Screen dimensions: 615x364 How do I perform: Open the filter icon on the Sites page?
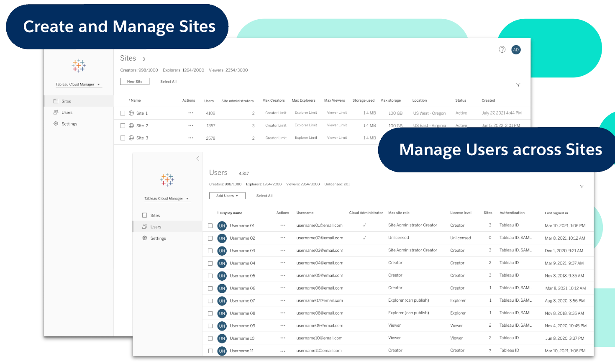point(518,85)
